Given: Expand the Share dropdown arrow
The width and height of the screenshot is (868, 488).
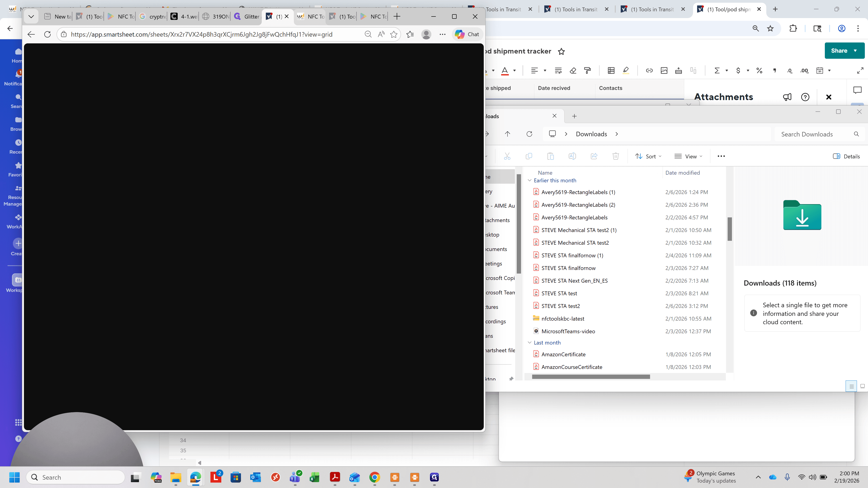Looking at the screenshot, I should 855,51.
